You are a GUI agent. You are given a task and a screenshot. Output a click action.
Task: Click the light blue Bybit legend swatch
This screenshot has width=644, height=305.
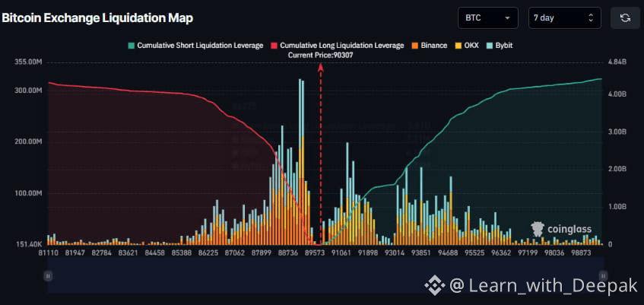489,46
